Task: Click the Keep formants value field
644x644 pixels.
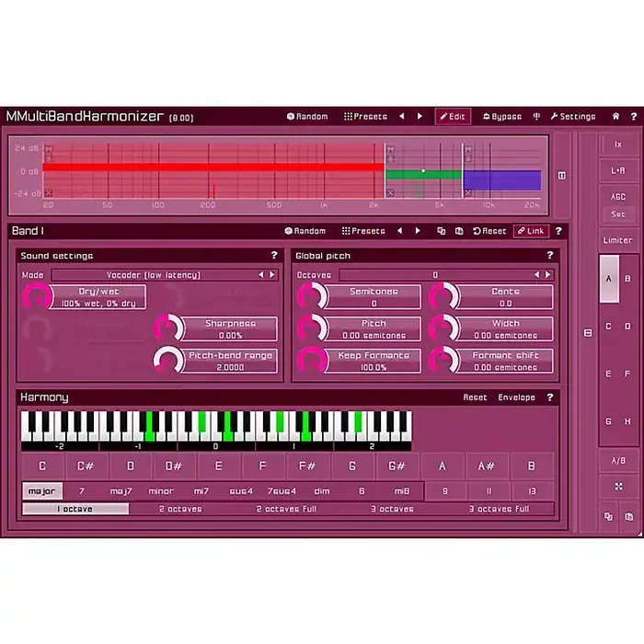Action: coord(374,361)
